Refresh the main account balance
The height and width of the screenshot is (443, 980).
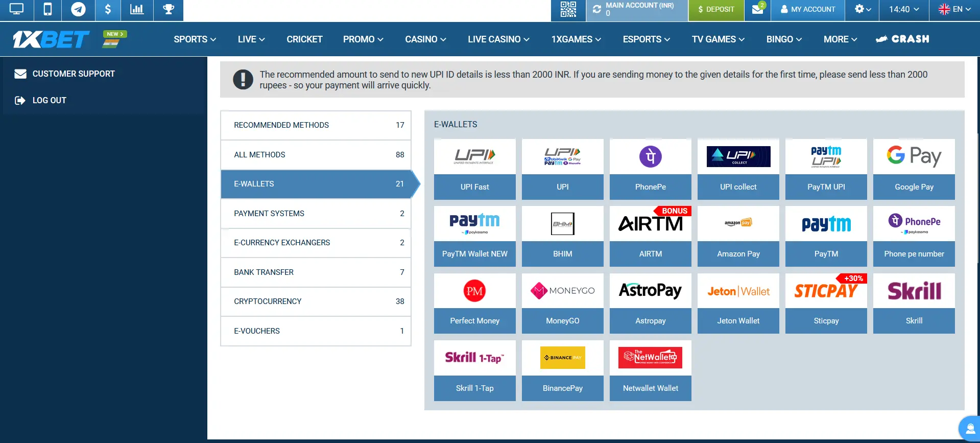(596, 9)
